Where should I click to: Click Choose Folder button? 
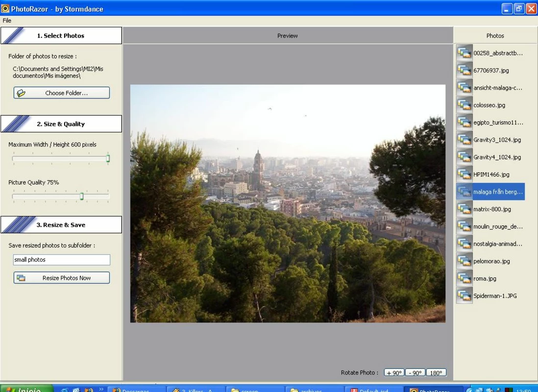click(62, 93)
